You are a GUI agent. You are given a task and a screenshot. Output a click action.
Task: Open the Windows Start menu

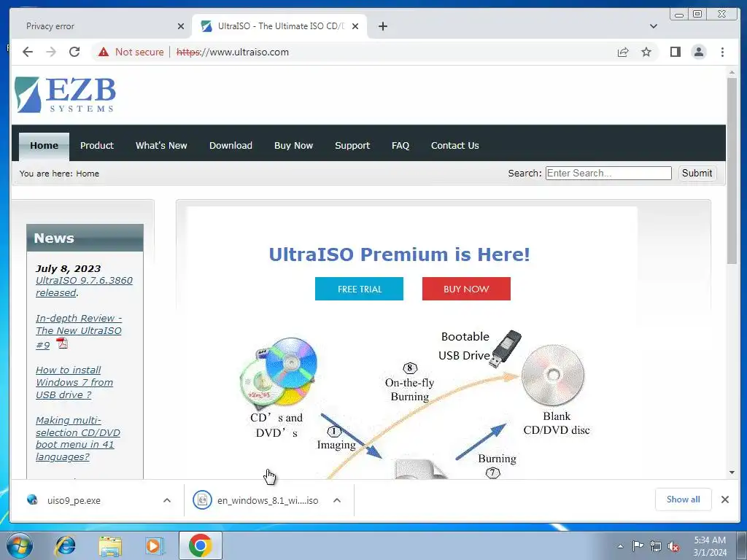tap(19, 545)
